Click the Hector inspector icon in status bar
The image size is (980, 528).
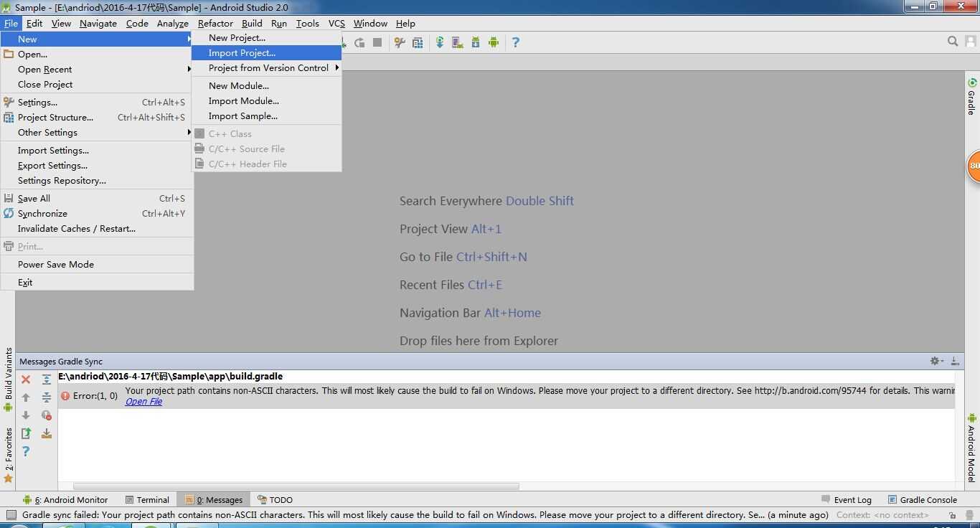click(970, 515)
